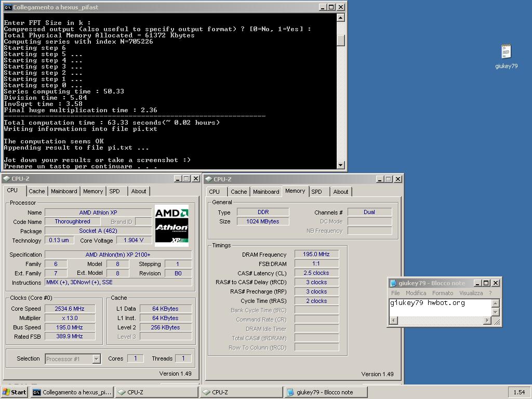
Task: Click the memory Type value DDR
Action: 263,212
